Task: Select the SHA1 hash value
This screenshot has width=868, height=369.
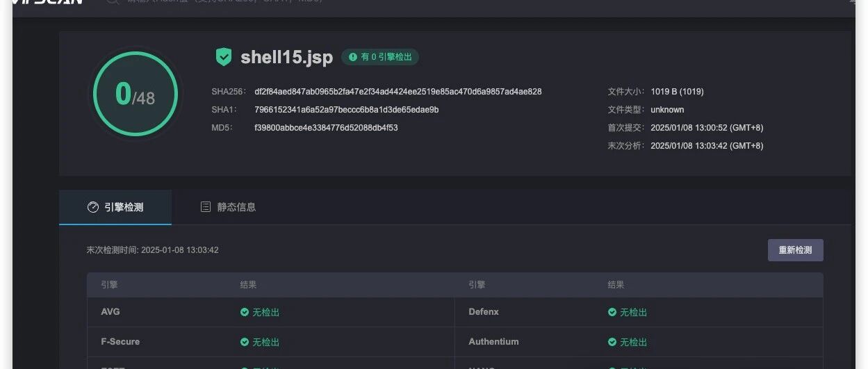Action: tap(347, 110)
